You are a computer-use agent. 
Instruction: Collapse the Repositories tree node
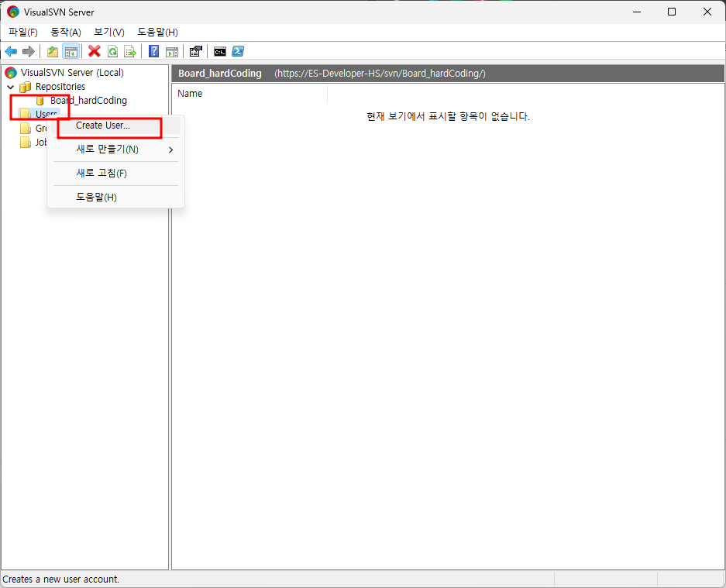(x=11, y=87)
